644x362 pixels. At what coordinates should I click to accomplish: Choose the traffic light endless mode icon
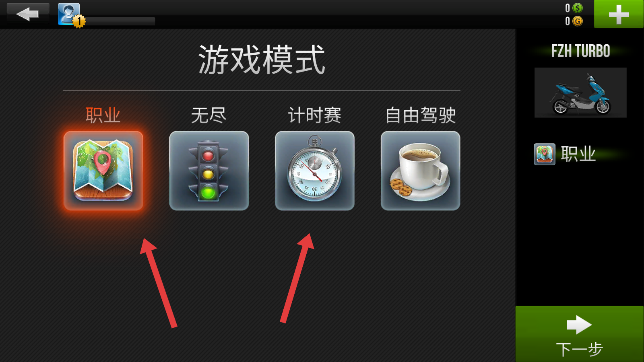209,171
